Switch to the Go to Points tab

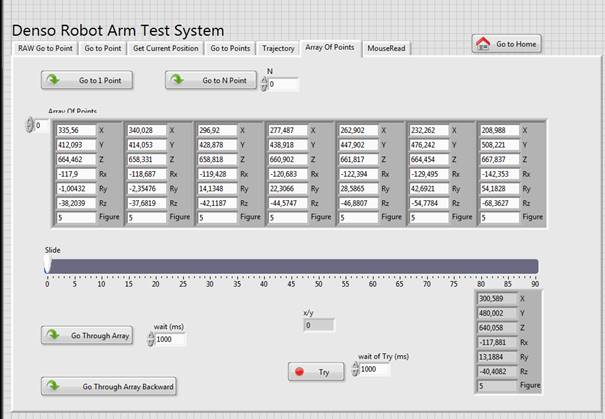[230, 49]
